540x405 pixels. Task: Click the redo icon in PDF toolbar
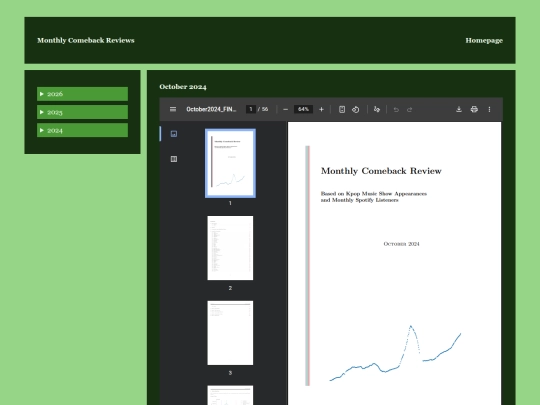click(x=409, y=109)
